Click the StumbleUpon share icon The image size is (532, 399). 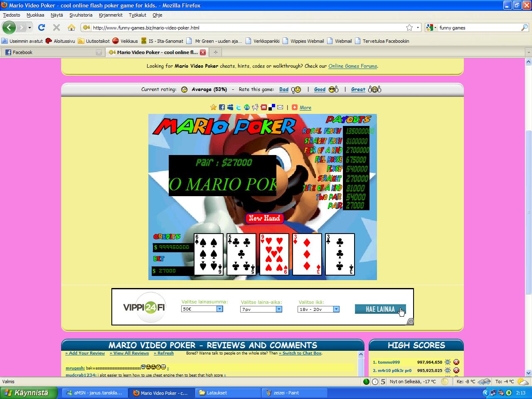[x=247, y=107]
